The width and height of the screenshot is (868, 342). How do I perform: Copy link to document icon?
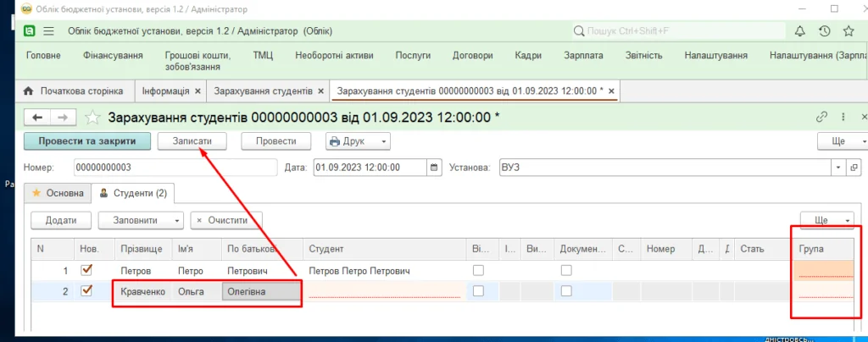[822, 117]
